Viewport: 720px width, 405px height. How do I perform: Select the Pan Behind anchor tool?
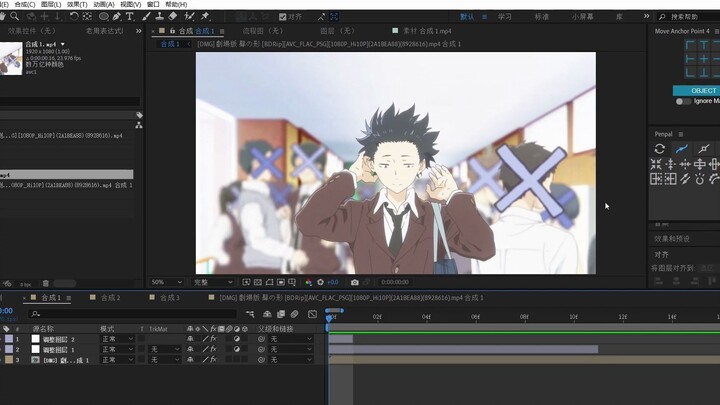pos(87,17)
